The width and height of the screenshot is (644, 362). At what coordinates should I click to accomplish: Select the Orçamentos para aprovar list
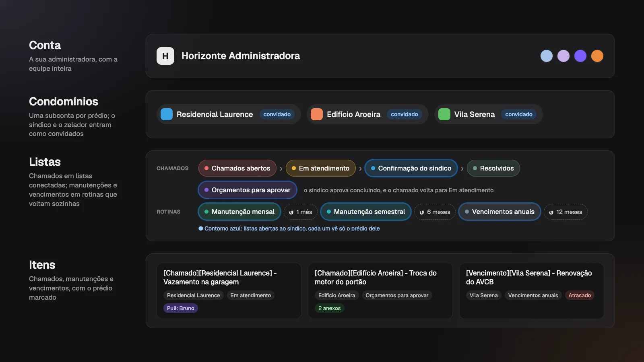248,190
